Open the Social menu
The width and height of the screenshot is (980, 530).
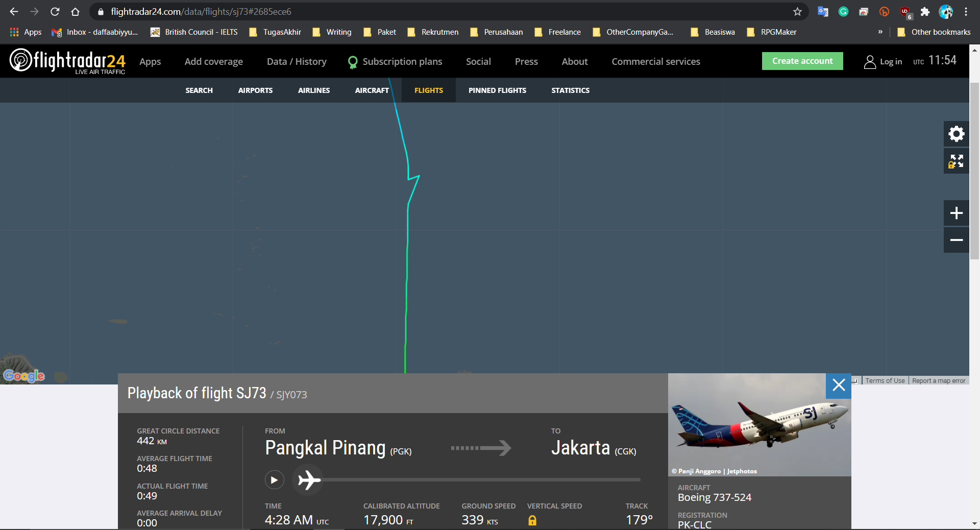coord(478,62)
